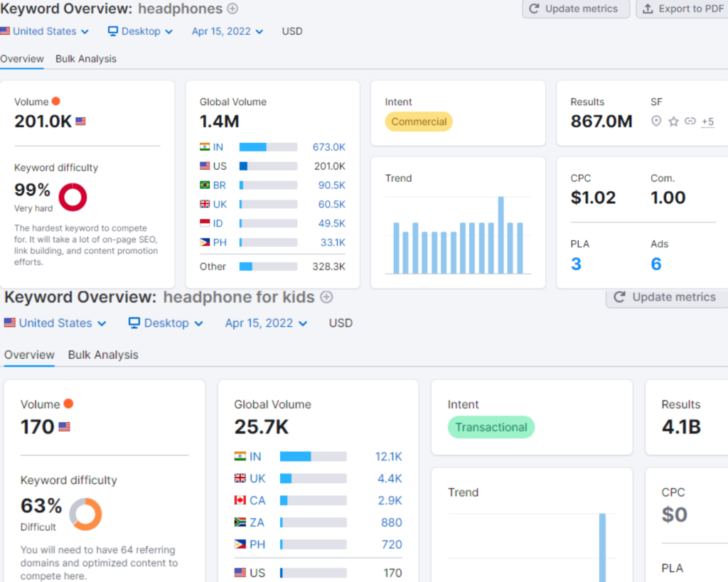Open the 673.0K India volume link
This screenshot has height=582, width=728.
coord(328,147)
